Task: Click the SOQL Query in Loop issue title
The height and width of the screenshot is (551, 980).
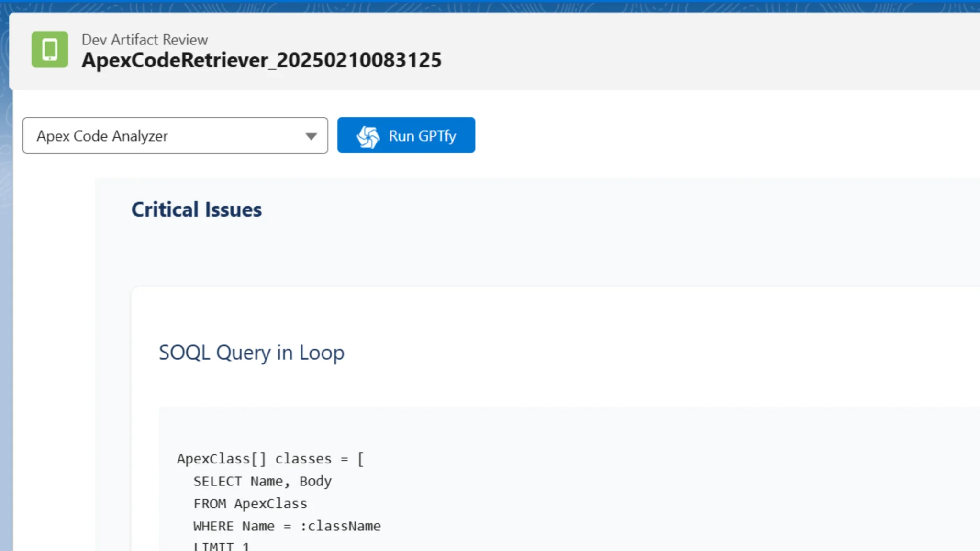Action: coord(252,353)
